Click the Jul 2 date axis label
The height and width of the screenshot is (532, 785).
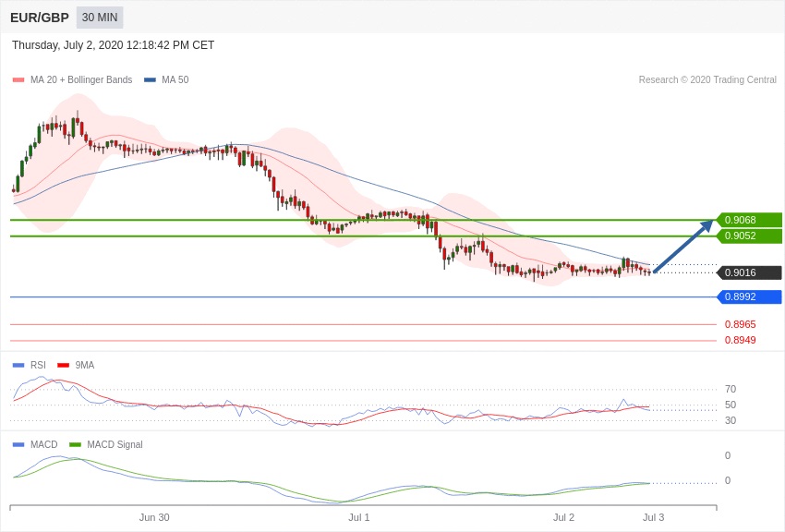(563, 517)
